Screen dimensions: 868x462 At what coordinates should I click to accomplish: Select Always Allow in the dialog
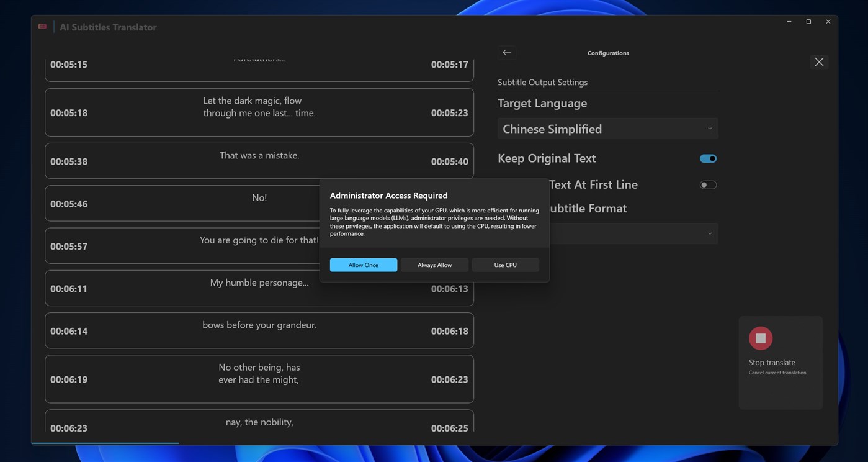434,265
